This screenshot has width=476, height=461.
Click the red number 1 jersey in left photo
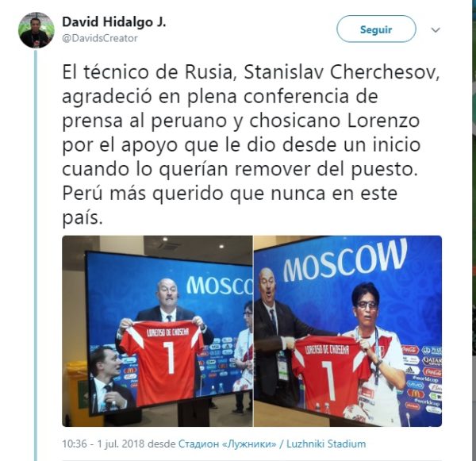tap(163, 361)
